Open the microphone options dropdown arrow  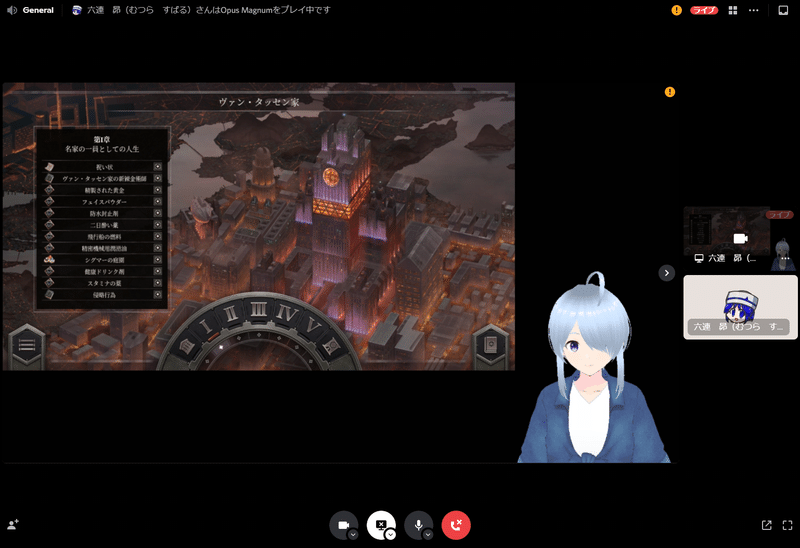click(x=428, y=534)
